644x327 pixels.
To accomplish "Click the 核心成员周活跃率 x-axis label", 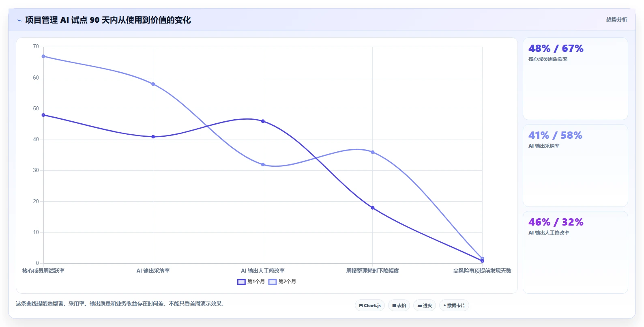I will pyautogui.click(x=43, y=271).
